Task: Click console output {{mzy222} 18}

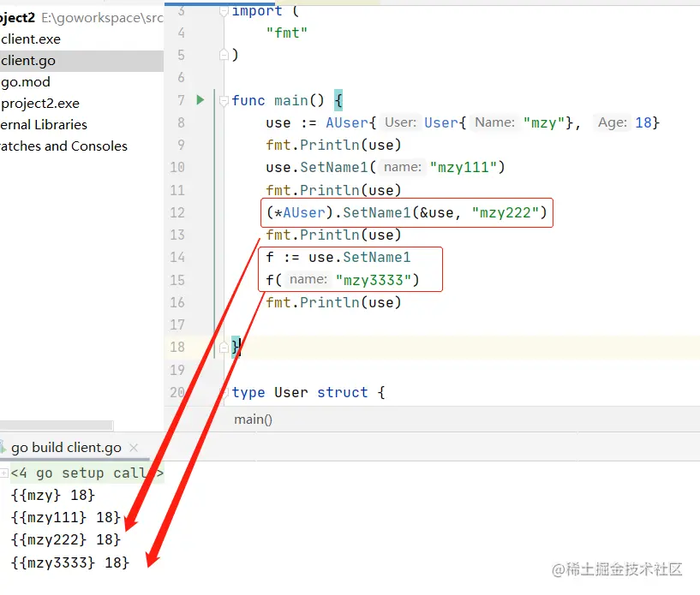Action: pos(66,539)
